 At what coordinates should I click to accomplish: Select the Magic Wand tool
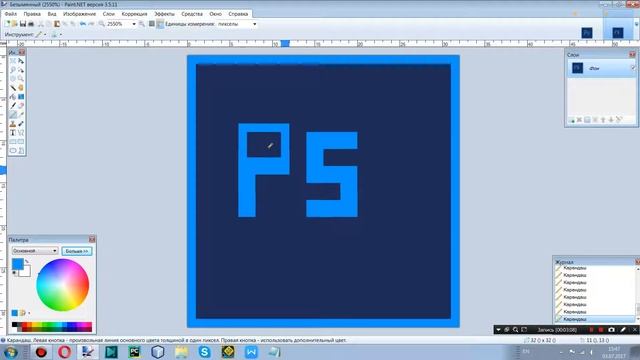click(13, 88)
